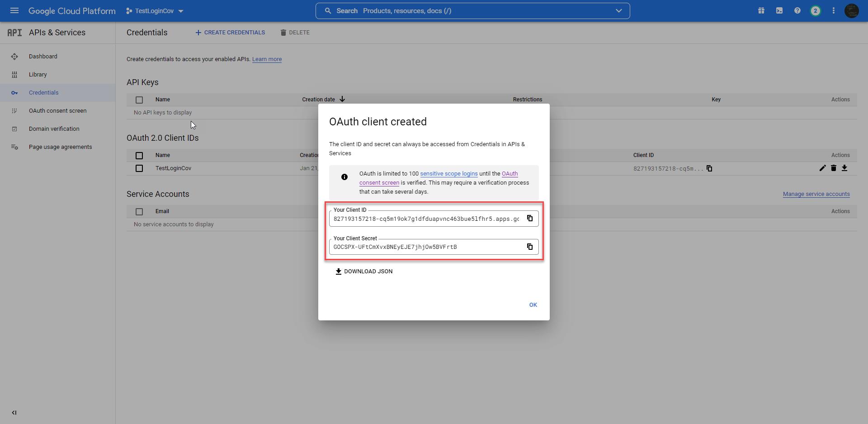Sort by Creation date arrow in API Keys
The width and height of the screenshot is (868, 424).
(342, 99)
